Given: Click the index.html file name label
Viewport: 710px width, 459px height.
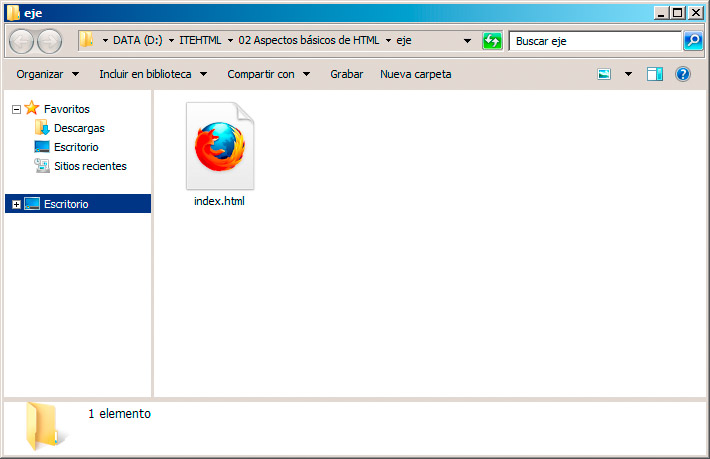Looking at the screenshot, I should point(219,201).
